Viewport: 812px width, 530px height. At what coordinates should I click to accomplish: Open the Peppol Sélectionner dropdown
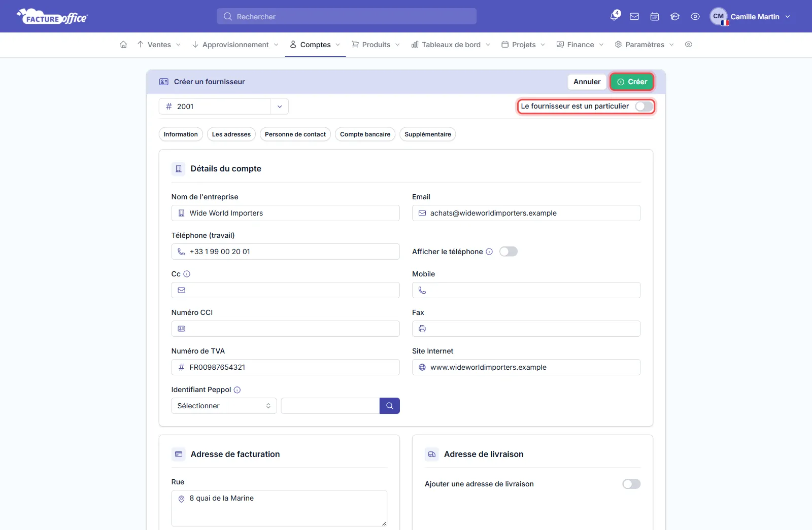pyautogui.click(x=224, y=406)
